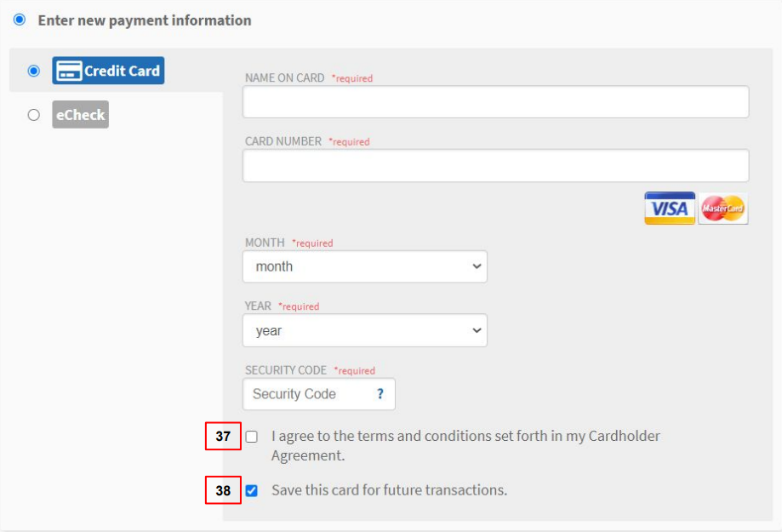This screenshot has height=532, width=782.
Task: Click the security code help question mark
Action: [x=380, y=394]
